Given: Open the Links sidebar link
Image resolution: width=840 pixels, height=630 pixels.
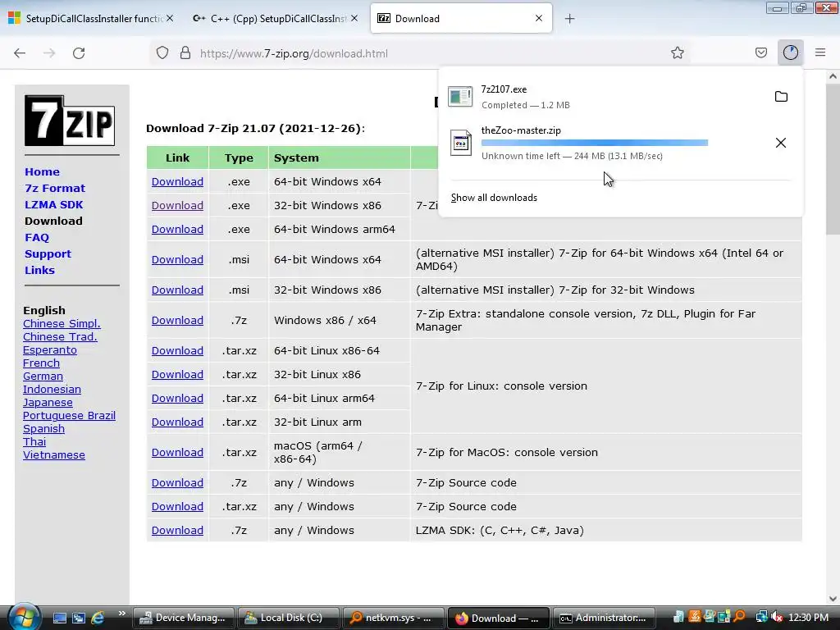Looking at the screenshot, I should (39, 271).
